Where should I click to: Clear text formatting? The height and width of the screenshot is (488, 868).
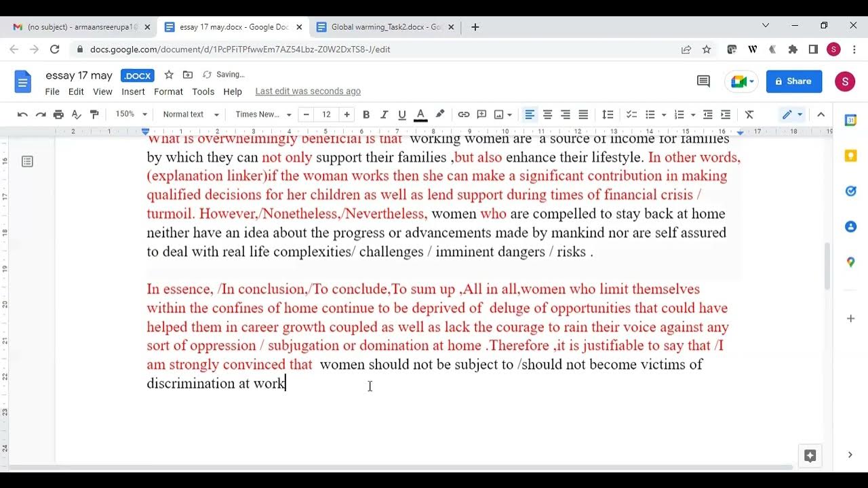point(749,115)
